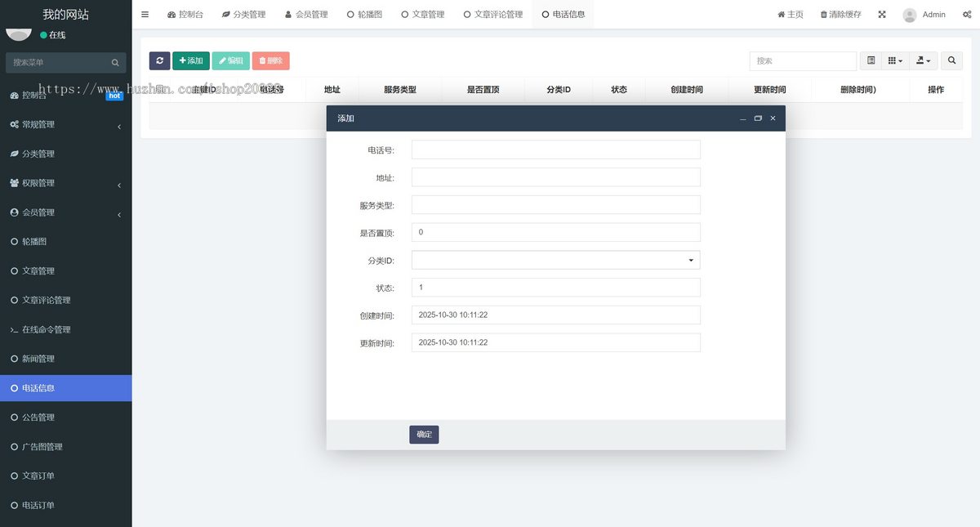This screenshot has width=980, height=527.
Task: Focus the 电话号 input field
Action: [x=556, y=150]
